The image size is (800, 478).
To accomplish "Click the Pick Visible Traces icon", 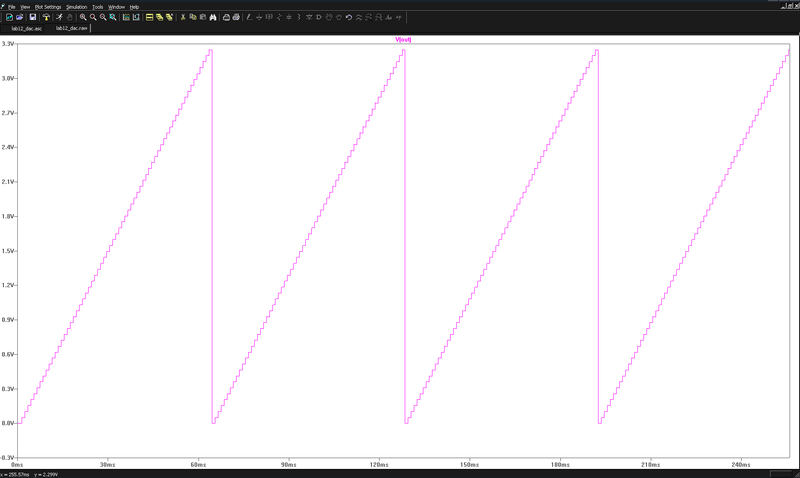I will pyautogui.click(x=136, y=17).
